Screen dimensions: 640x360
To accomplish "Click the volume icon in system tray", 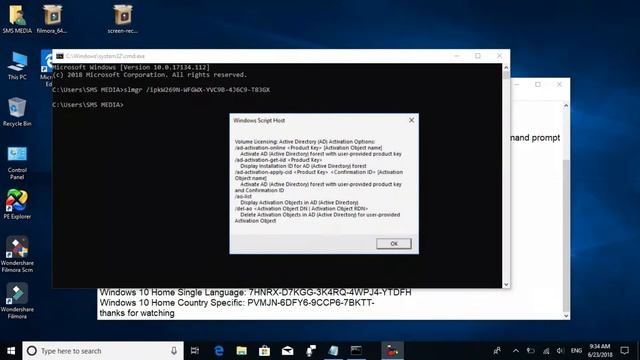I will pos(560,351).
